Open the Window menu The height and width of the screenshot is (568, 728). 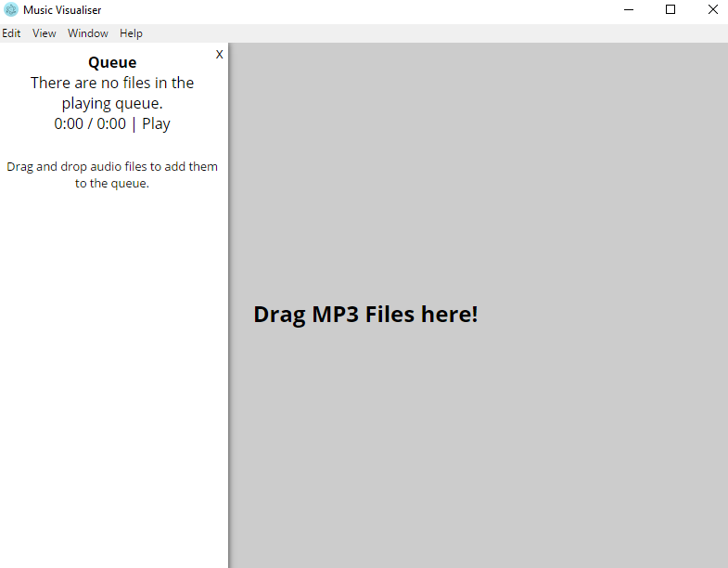[x=88, y=33]
